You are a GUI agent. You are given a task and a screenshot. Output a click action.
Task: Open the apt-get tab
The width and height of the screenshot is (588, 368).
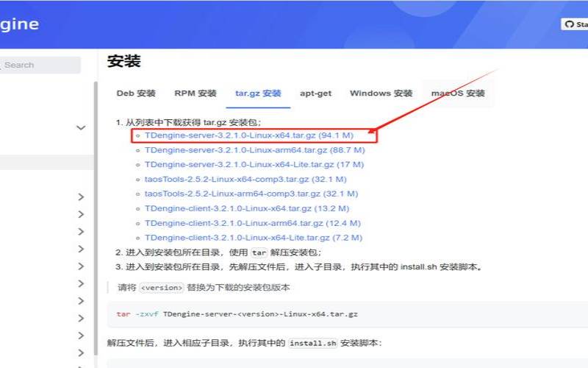pos(315,93)
